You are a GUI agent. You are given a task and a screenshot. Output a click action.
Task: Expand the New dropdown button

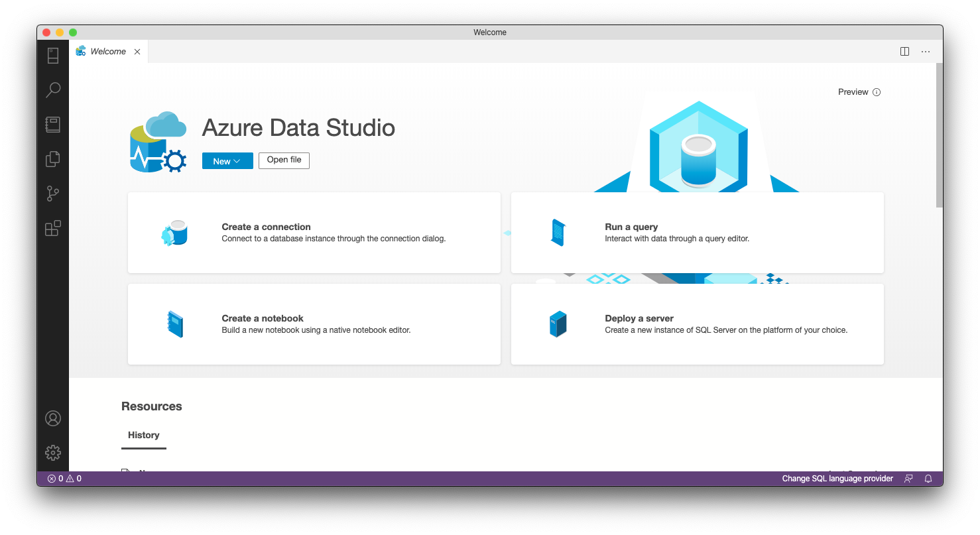pyautogui.click(x=227, y=161)
